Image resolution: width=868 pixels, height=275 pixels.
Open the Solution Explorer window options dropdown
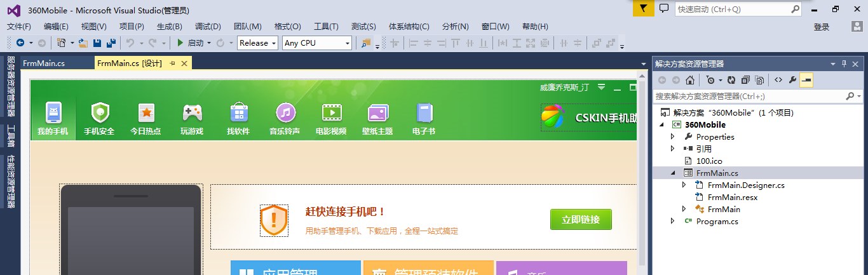click(833, 64)
